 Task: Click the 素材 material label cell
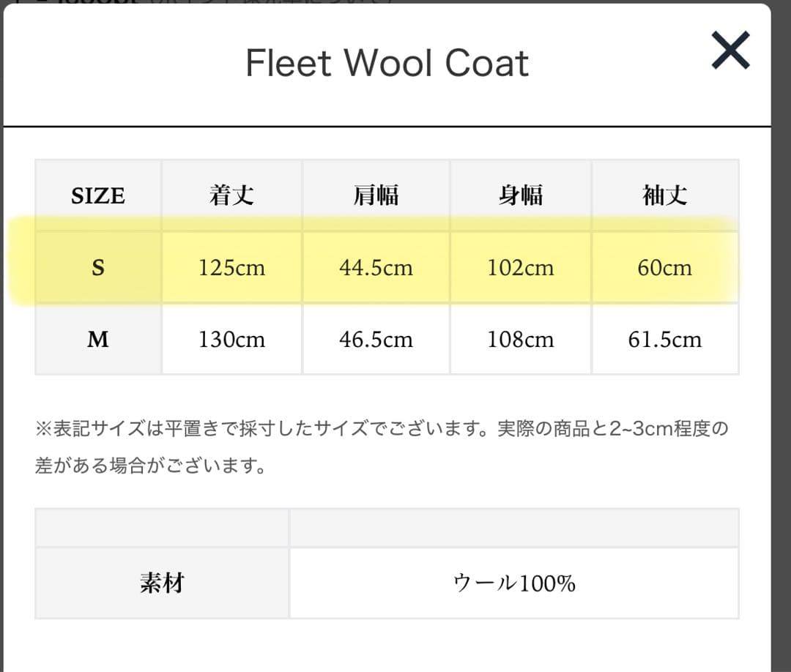point(163,583)
